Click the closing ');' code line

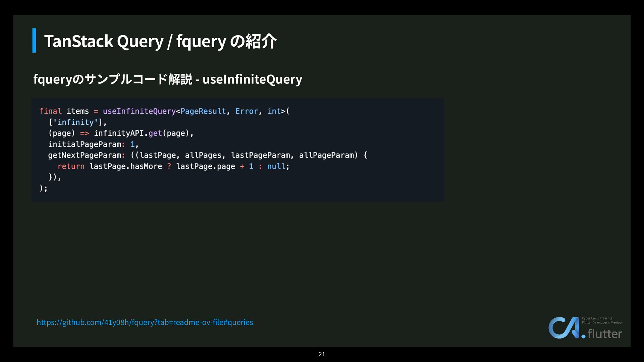tap(44, 188)
